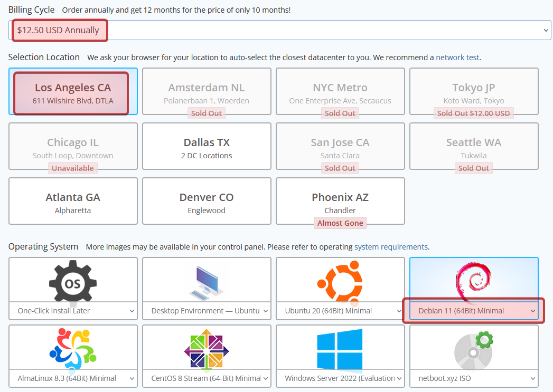This screenshot has height=392, width=553.
Task: Click the Desktop Environment computer icon
Action: pyautogui.click(x=206, y=281)
